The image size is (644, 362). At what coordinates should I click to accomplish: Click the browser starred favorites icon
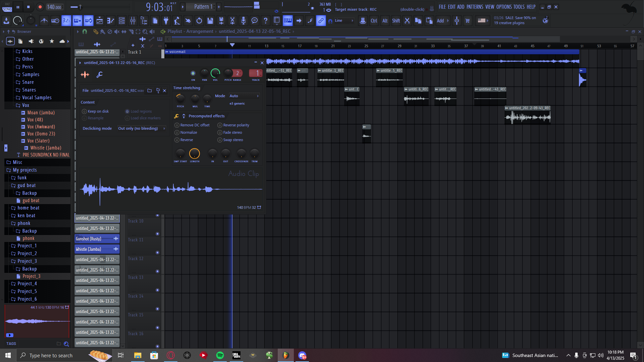(x=52, y=41)
